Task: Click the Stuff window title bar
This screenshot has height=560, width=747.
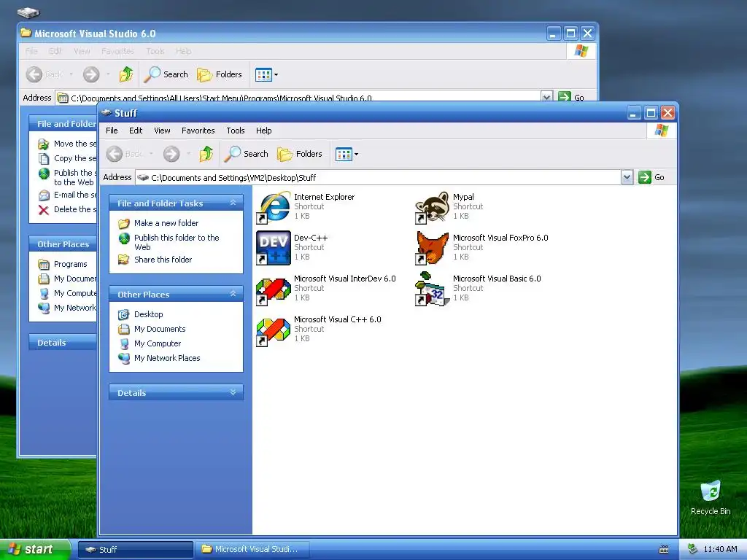Action: (x=362, y=113)
